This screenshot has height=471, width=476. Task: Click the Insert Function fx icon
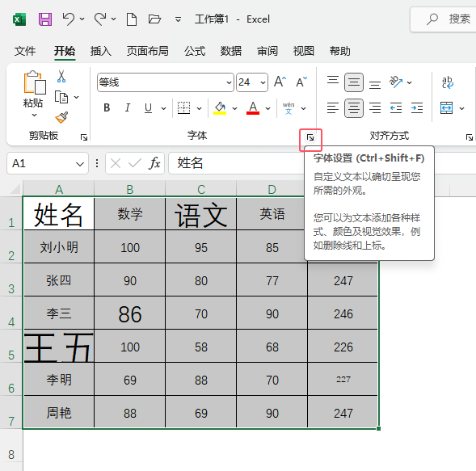pyautogui.click(x=154, y=163)
